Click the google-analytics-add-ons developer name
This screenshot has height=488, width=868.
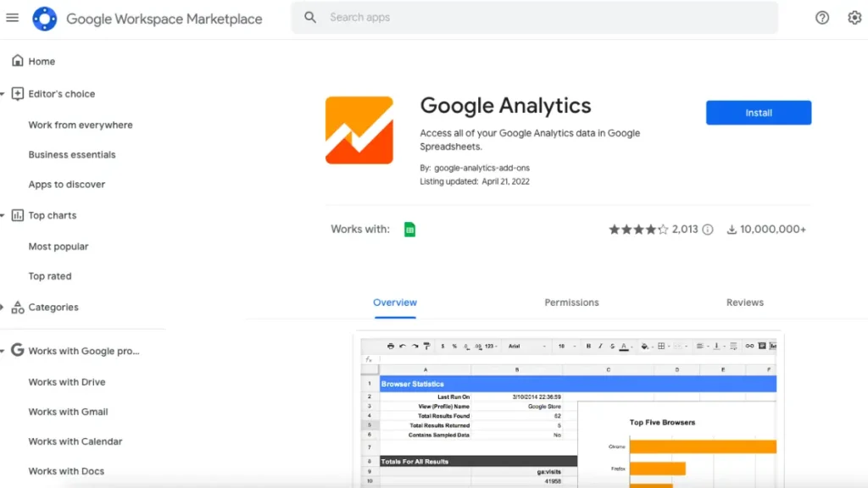(x=481, y=169)
